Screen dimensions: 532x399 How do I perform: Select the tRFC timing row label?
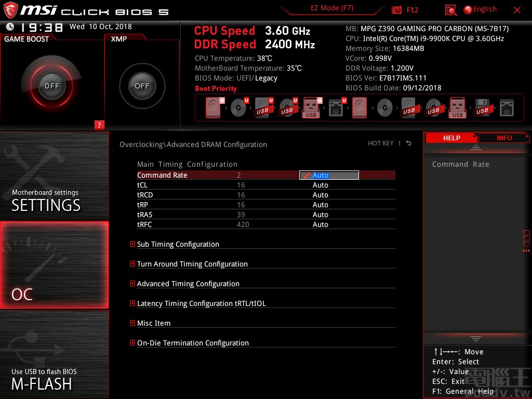[144, 224]
